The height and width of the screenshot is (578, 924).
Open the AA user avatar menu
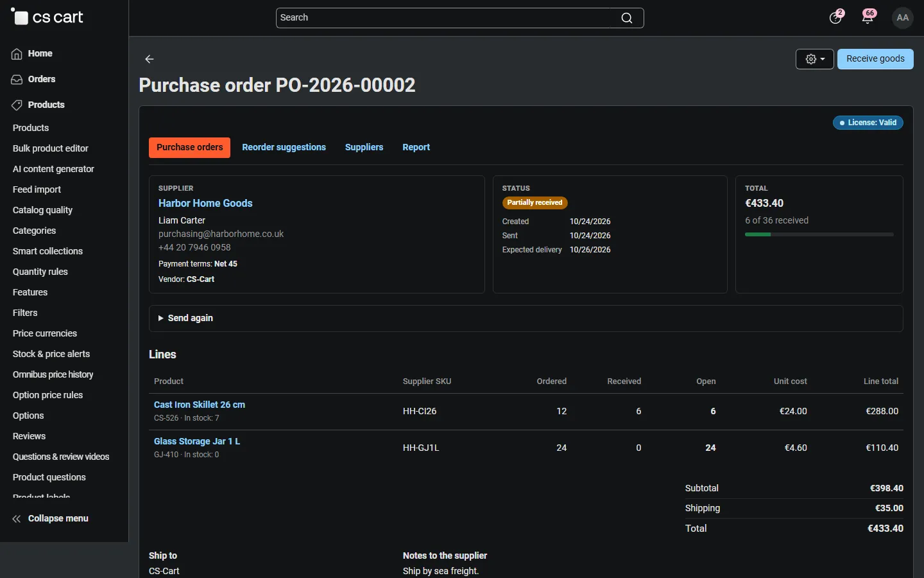pos(903,18)
